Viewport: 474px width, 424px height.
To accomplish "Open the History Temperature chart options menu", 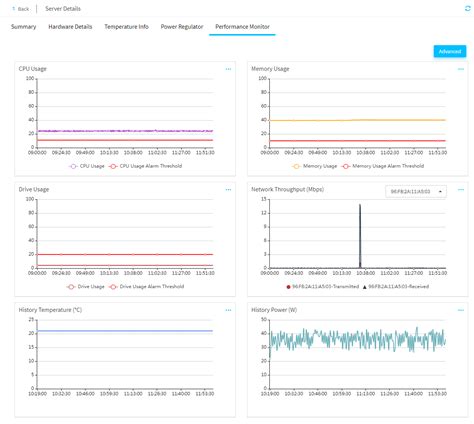I will pos(228,310).
